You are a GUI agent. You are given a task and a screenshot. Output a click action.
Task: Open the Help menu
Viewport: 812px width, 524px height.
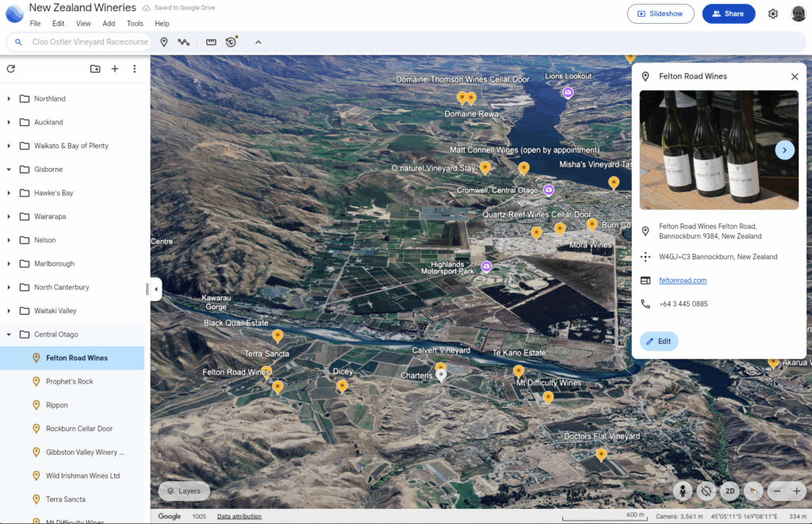pos(162,23)
